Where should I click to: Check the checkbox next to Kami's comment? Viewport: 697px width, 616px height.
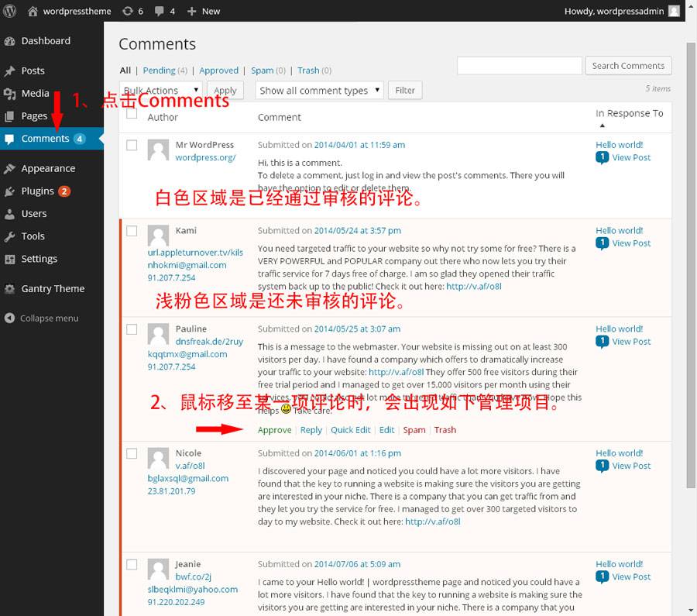pos(131,230)
